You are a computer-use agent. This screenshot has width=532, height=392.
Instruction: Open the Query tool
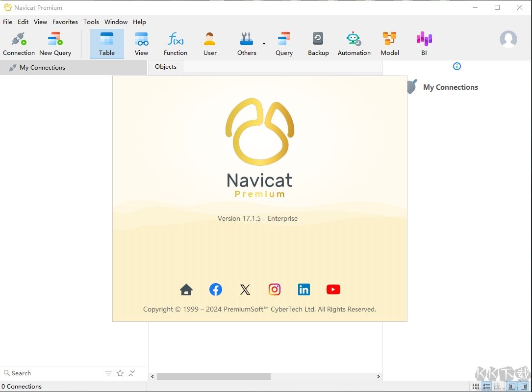[x=284, y=43]
